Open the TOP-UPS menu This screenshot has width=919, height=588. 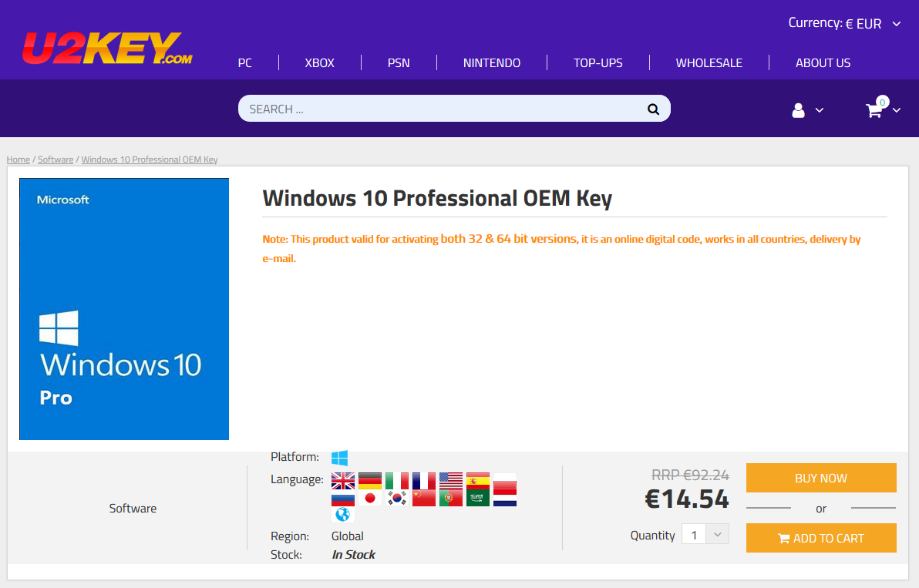(598, 62)
